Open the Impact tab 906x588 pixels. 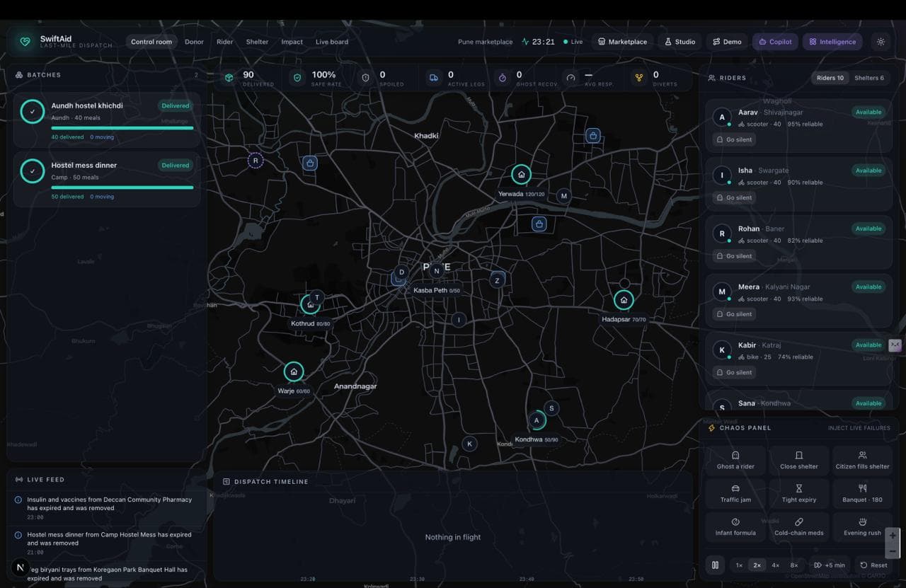click(292, 42)
